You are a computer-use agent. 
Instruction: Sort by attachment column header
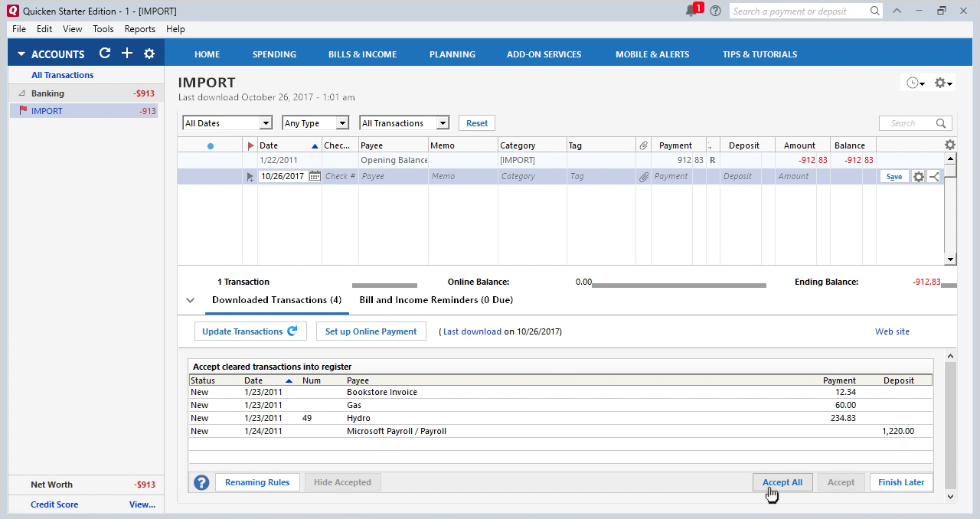click(644, 145)
